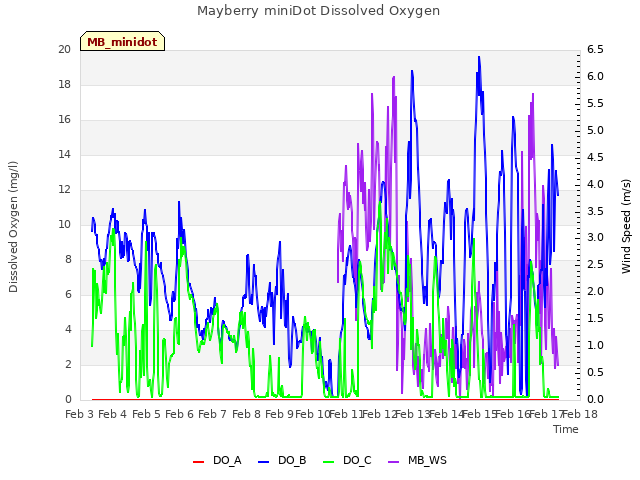Click the Wind Speed (m/s) axis title

coord(626,226)
